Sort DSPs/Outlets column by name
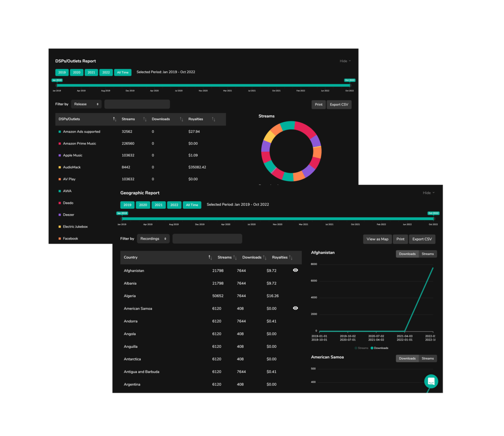 115,119
